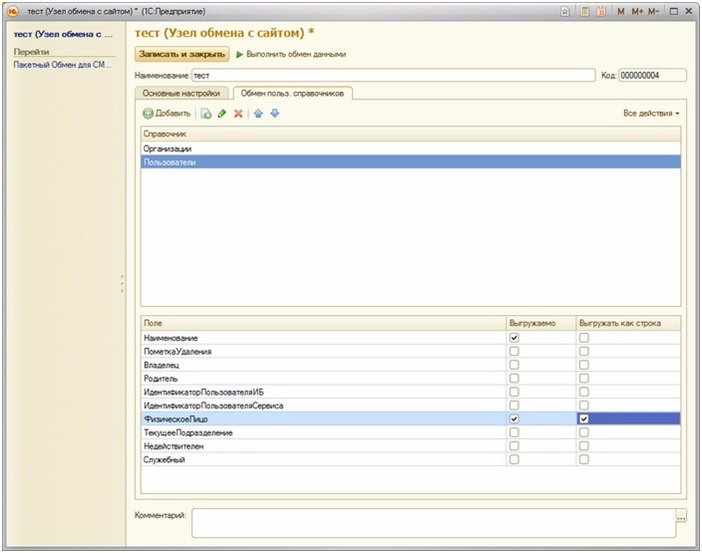Click the copy row icon in toolbar
This screenshot has width=702, height=553.
point(206,114)
